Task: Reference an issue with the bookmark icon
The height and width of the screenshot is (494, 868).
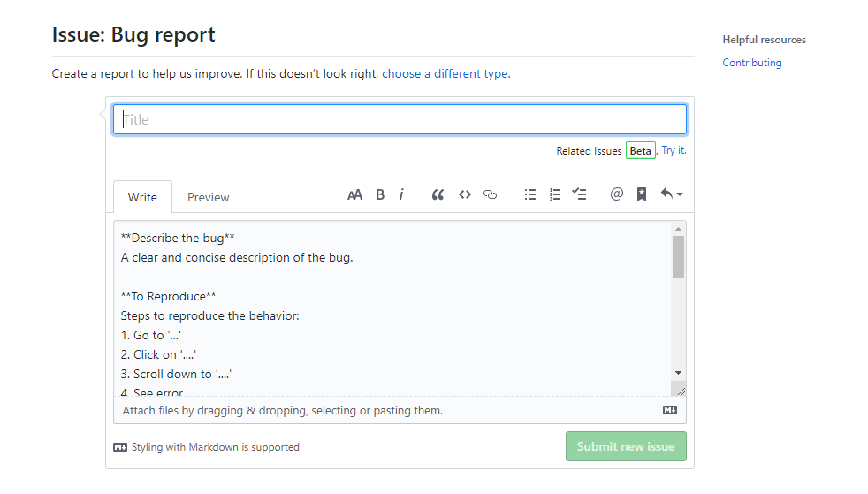Action: [x=642, y=194]
